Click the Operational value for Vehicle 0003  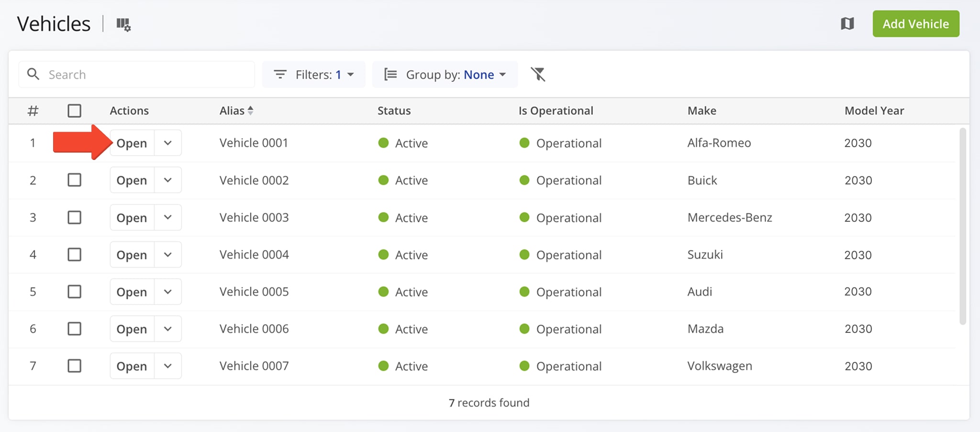(560, 217)
